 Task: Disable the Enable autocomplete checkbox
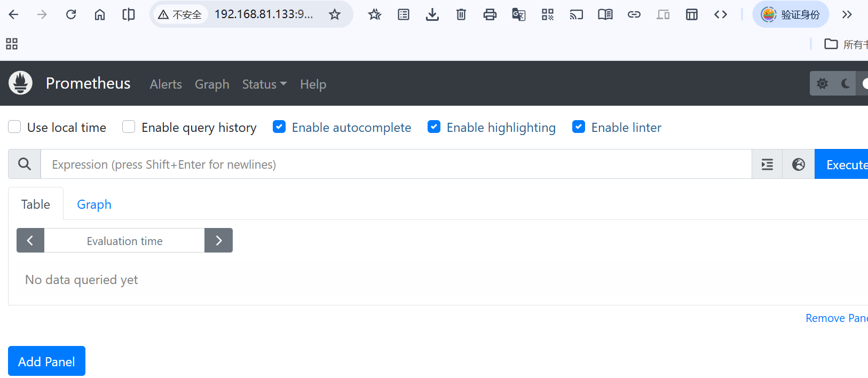pos(279,127)
